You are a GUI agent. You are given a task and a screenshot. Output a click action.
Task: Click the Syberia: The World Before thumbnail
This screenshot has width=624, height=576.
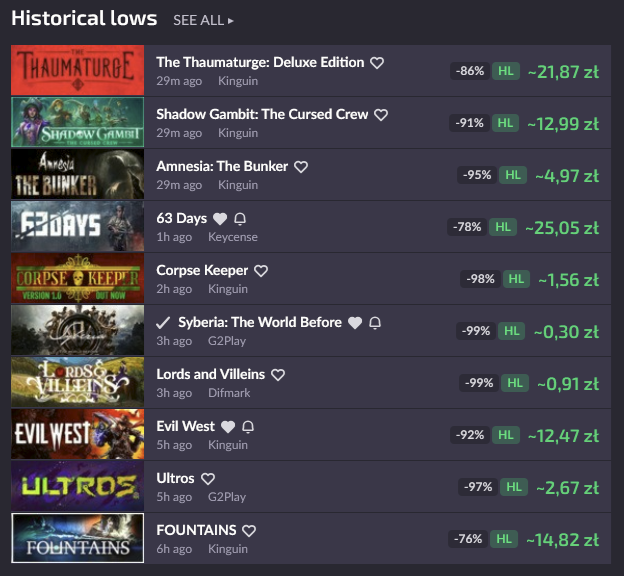click(x=77, y=330)
